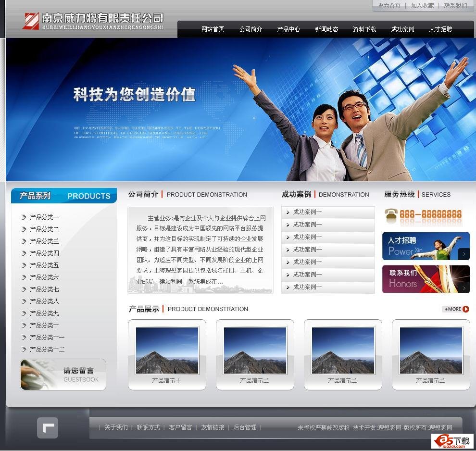The height and width of the screenshot is (451, 476).
Task: Click 联系方式 footer link
Action: (x=148, y=427)
